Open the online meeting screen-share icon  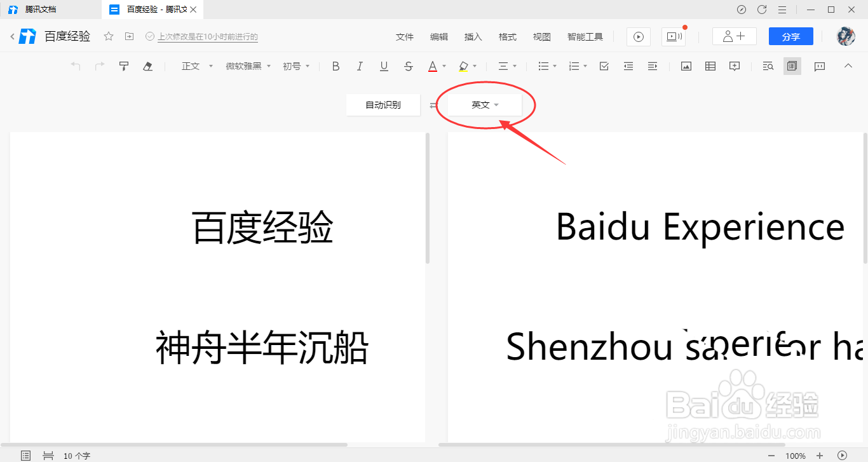(x=673, y=37)
